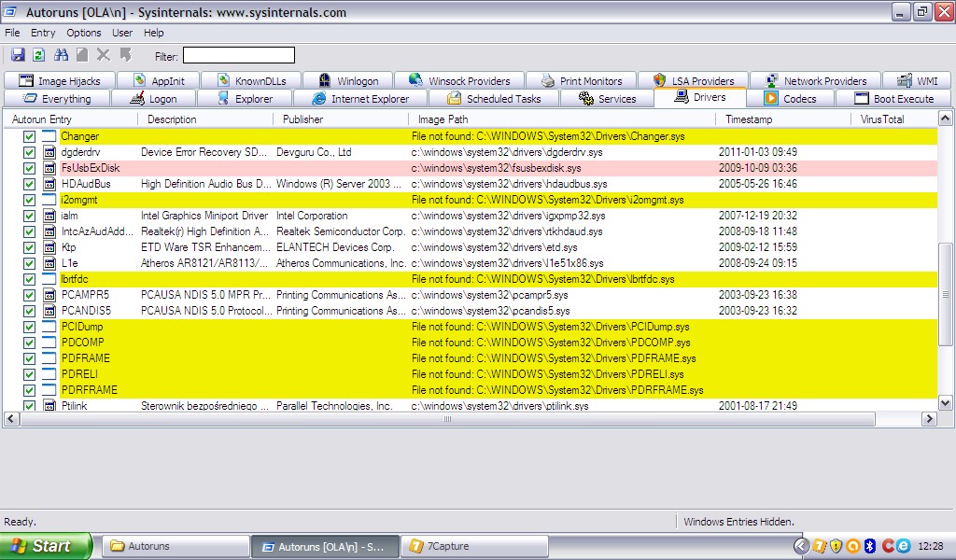The image size is (956, 560).
Task: Click the horizontal scrollbar right arrow
Action: click(929, 419)
